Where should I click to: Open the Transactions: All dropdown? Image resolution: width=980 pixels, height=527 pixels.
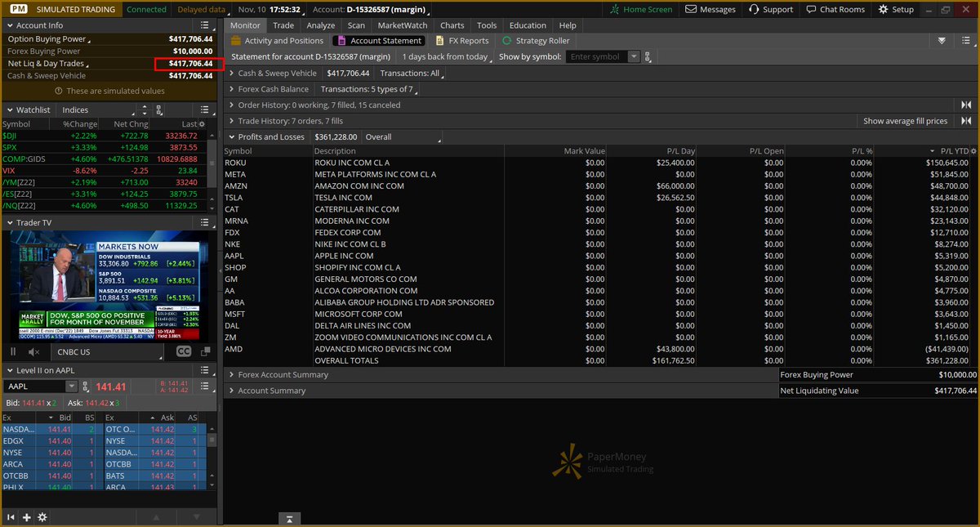click(x=413, y=74)
